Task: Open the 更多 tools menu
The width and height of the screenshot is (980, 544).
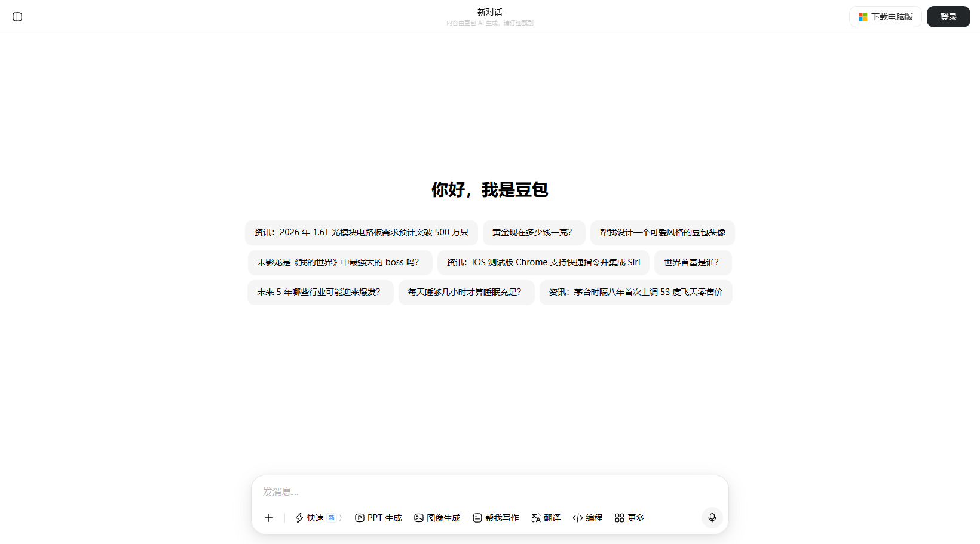Action: (630, 518)
